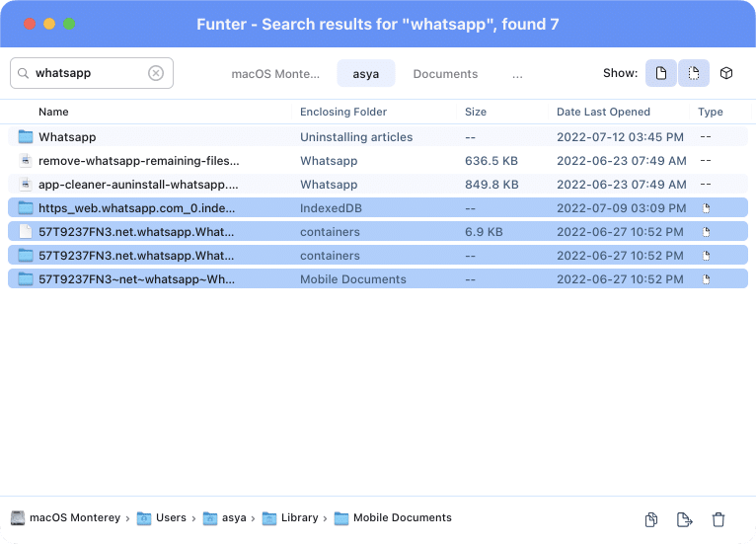
Task: Click Mobile Documents row folder icon
Action: (x=26, y=279)
